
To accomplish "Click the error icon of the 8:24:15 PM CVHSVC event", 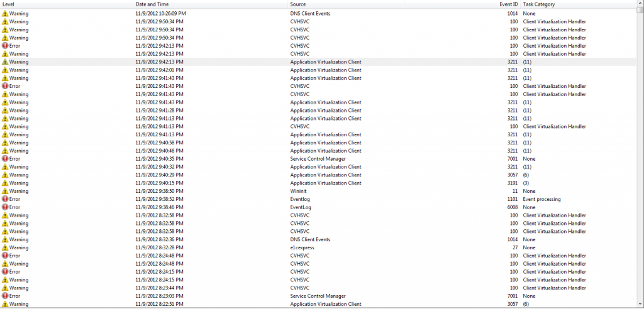I will (5, 272).
